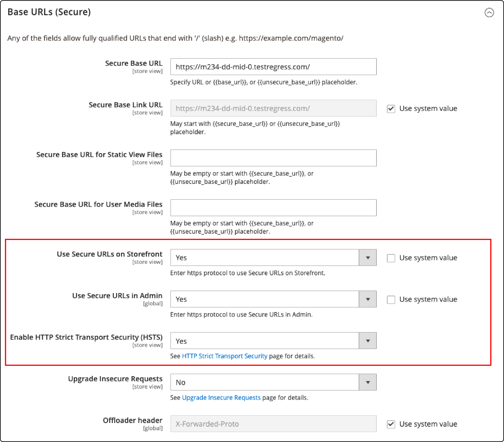Image resolution: width=504 pixels, height=442 pixels.
Task: Click the Secure Base URL input field
Action: 273,67
